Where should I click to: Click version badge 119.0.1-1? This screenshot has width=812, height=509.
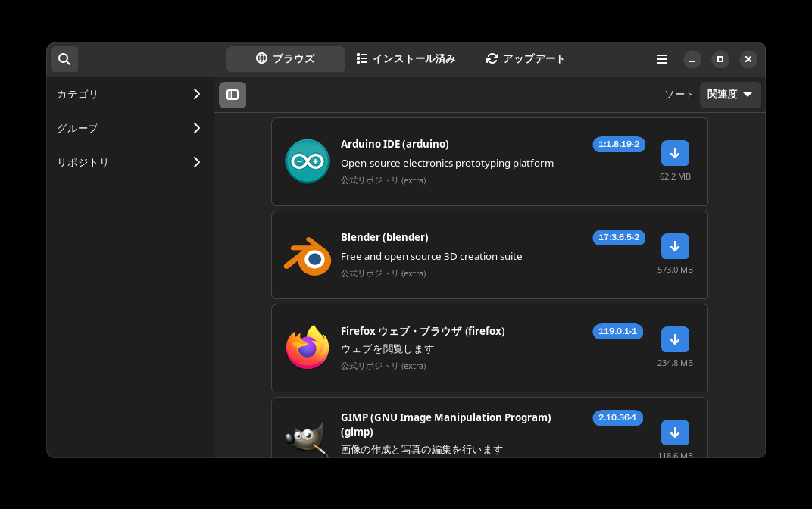618,332
